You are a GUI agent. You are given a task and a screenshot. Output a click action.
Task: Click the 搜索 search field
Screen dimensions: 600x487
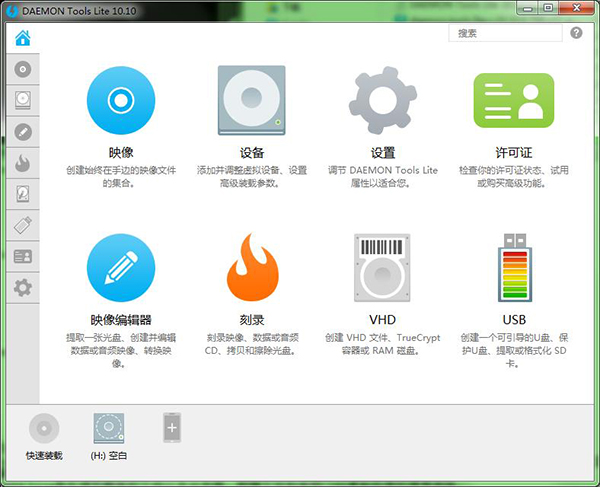(505, 33)
